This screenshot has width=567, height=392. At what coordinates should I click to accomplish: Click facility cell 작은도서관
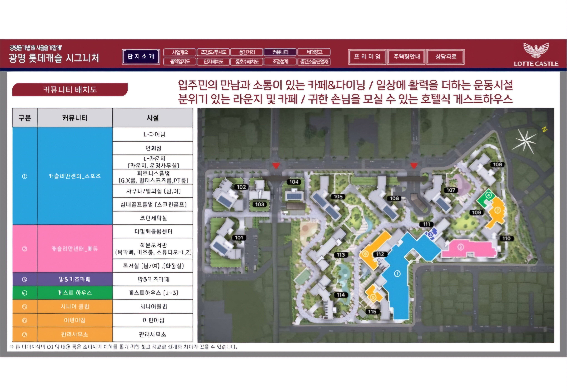(x=153, y=248)
